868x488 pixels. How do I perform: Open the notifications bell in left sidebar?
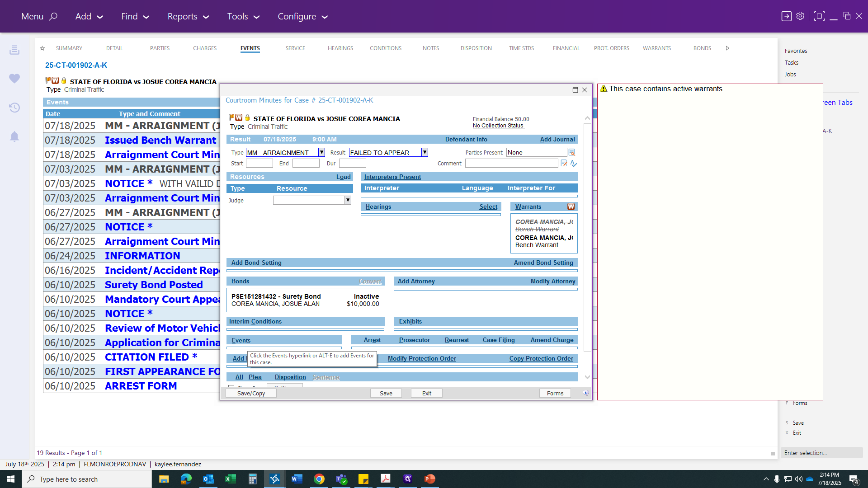pyautogui.click(x=14, y=136)
